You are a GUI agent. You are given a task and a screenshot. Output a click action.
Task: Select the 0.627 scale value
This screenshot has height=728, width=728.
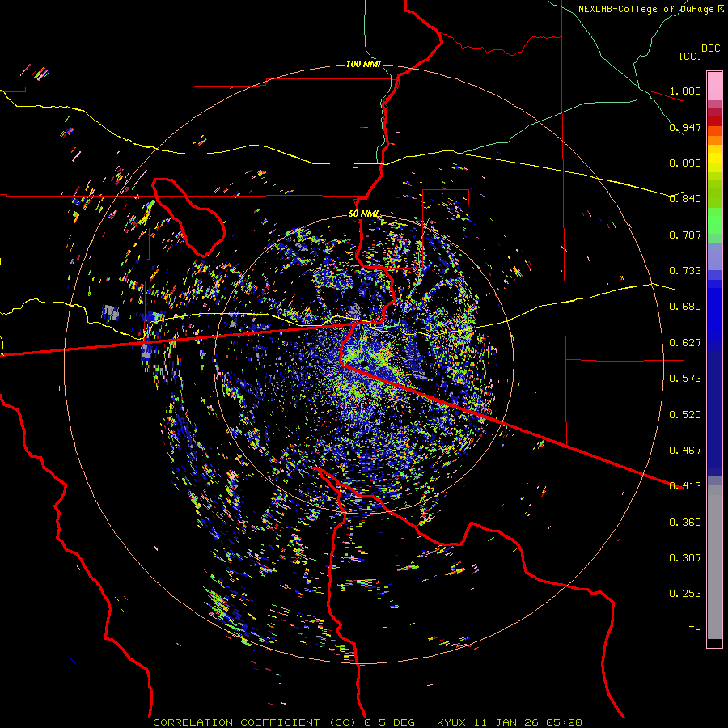pos(685,343)
